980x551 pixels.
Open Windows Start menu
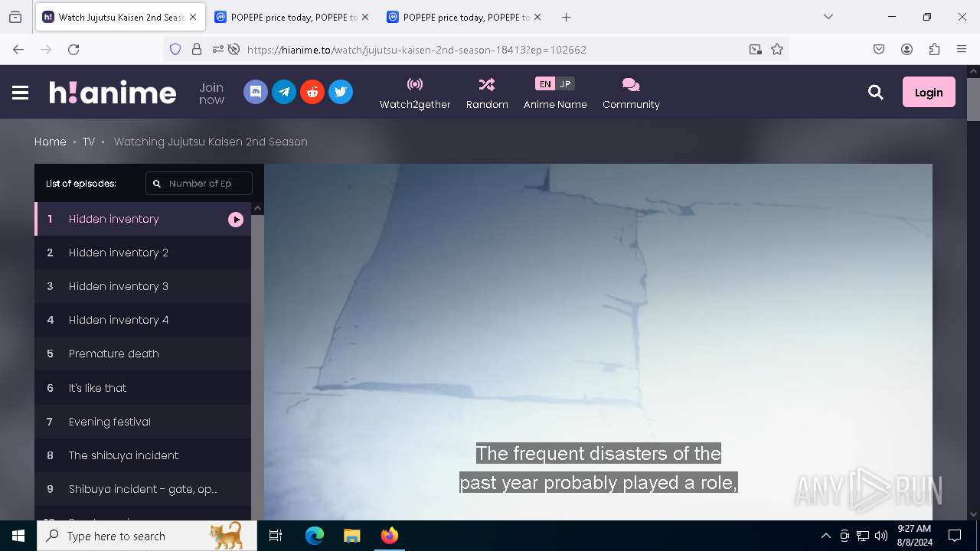tap(18, 536)
